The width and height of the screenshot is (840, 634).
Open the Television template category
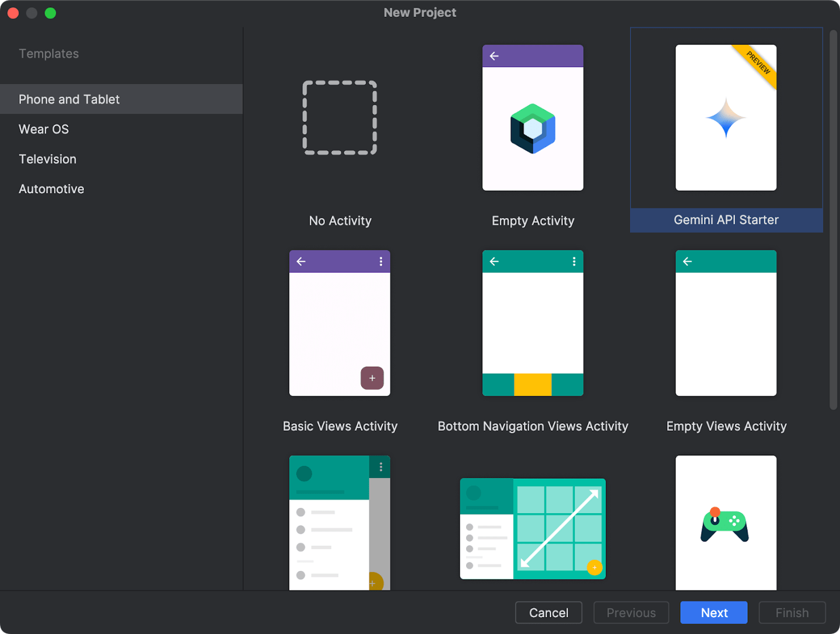pyautogui.click(x=47, y=159)
